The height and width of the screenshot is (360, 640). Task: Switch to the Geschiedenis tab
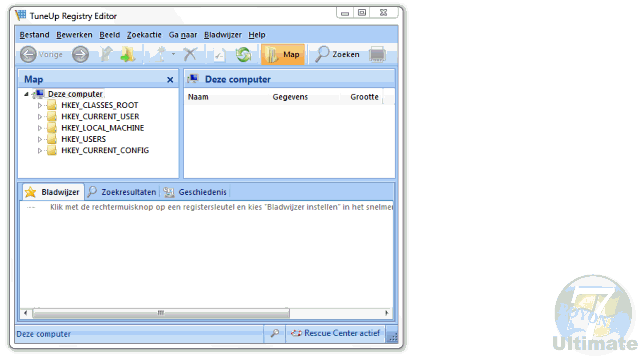(x=196, y=192)
